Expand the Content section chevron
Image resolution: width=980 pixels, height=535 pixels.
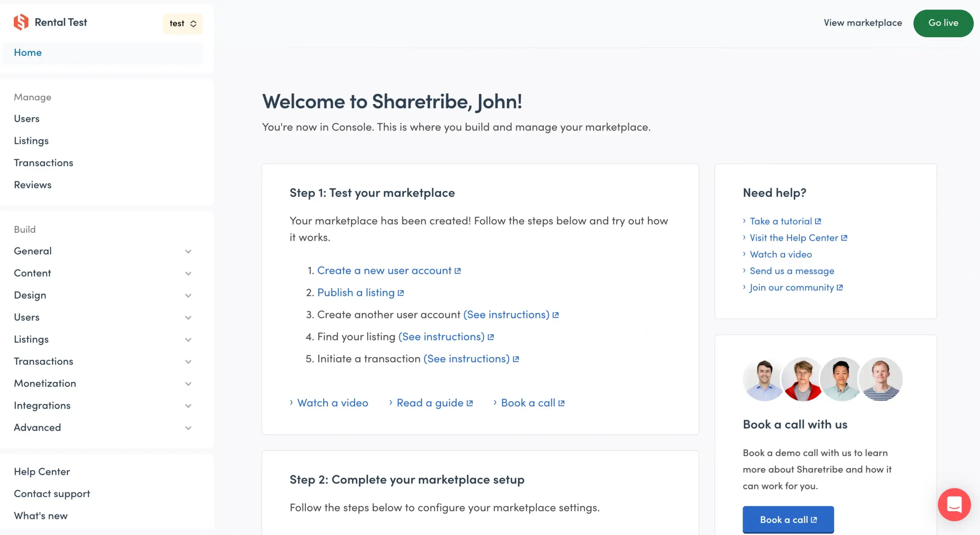[188, 273]
